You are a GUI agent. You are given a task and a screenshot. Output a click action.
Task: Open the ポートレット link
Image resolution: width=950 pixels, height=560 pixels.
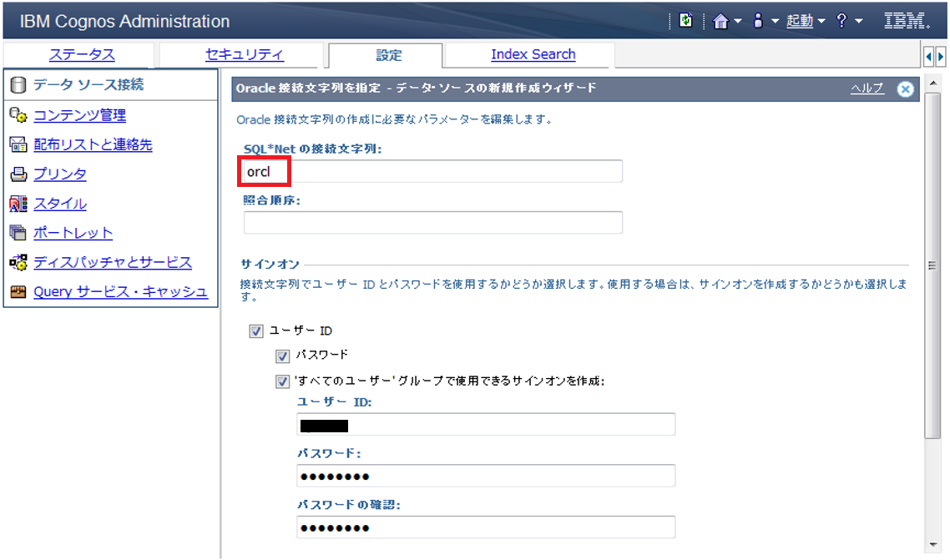[x=73, y=233]
